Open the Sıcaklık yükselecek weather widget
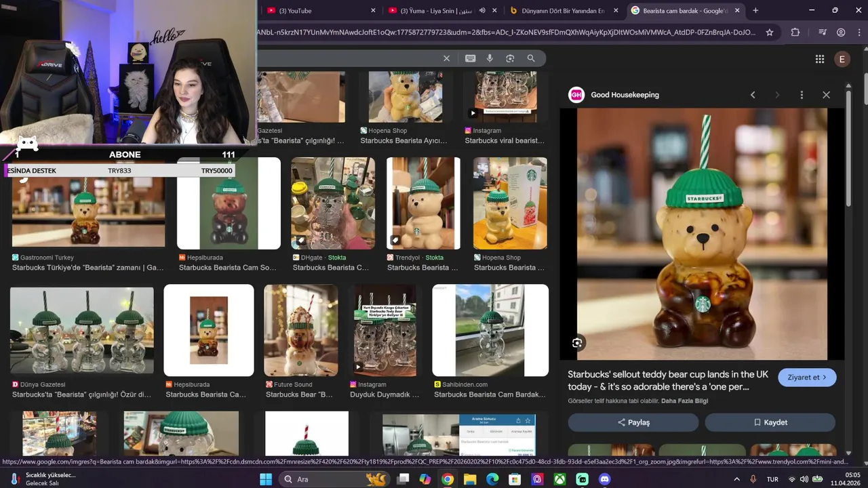 pos(43,479)
